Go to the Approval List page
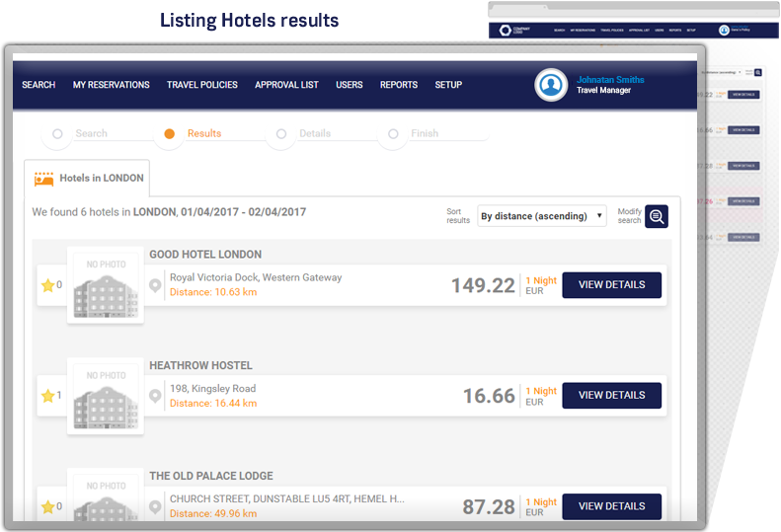Viewport: 781px width, 532px height. (x=286, y=85)
